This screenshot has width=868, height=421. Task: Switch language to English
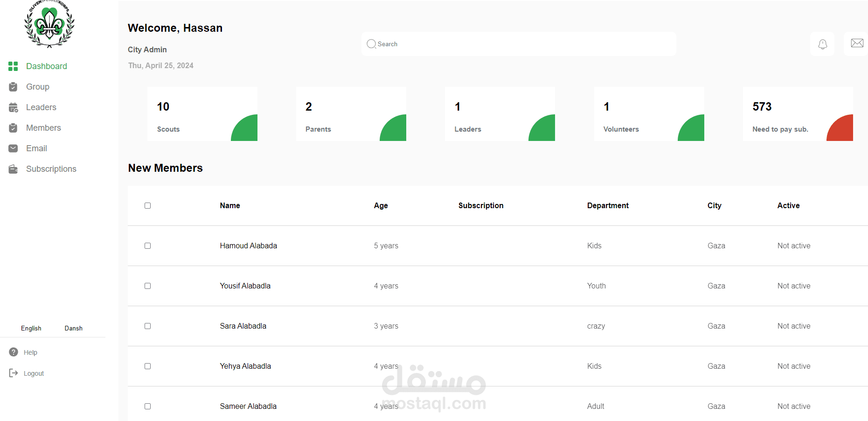coord(31,329)
